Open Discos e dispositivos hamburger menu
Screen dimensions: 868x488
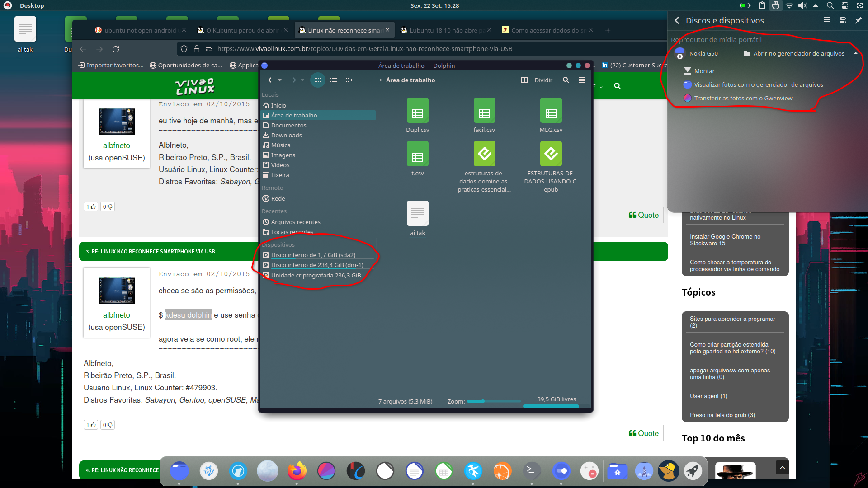827,20
